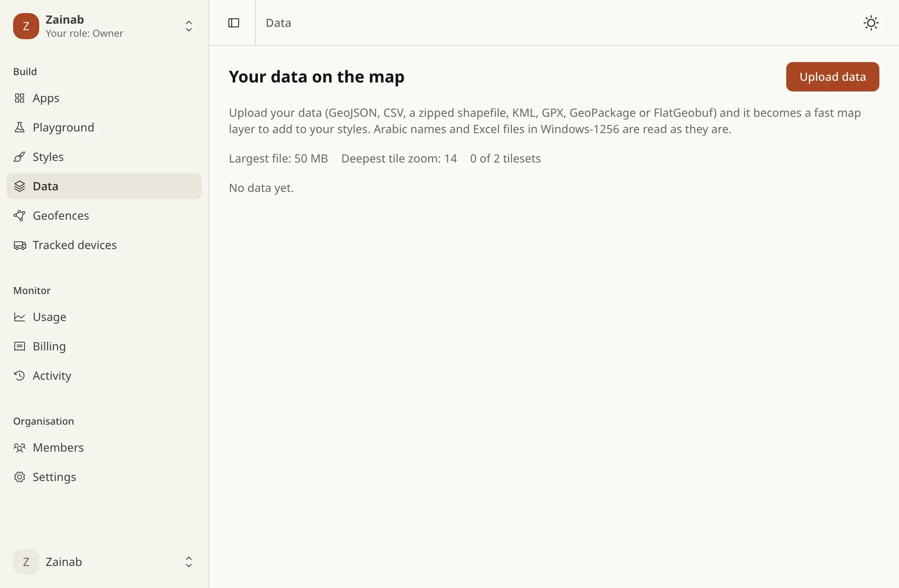Go to the Playground page
The height and width of the screenshot is (588, 899).
(x=104, y=127)
